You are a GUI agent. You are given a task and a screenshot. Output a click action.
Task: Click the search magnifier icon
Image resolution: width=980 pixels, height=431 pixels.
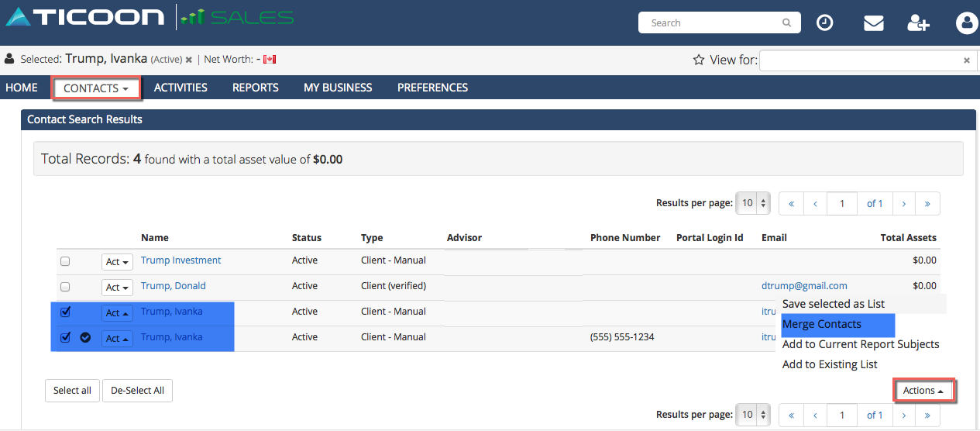(787, 23)
